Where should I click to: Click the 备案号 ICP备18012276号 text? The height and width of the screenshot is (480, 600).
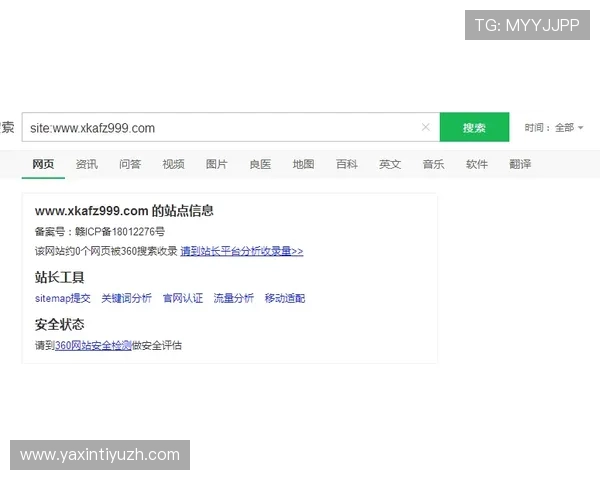pos(100,232)
